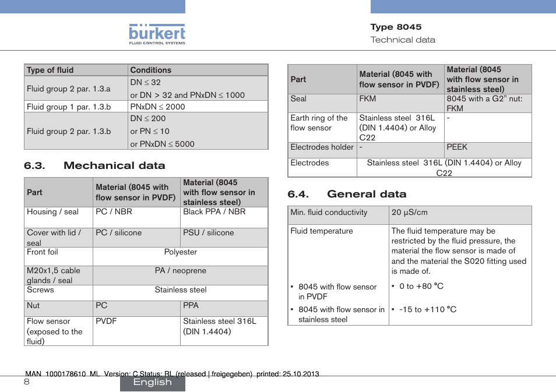The height and width of the screenshot is (392, 556).
Task: Click 'or DN > 32 and PNxDN ≤ 1000'
Action: [187, 95]
